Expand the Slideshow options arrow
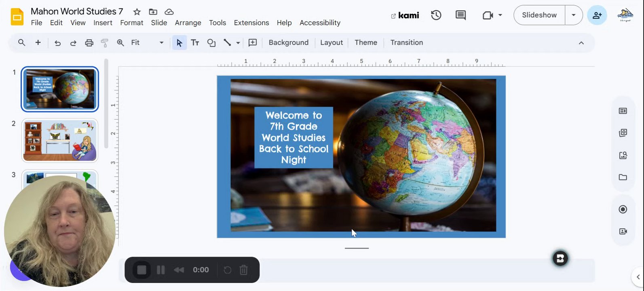 573,15
